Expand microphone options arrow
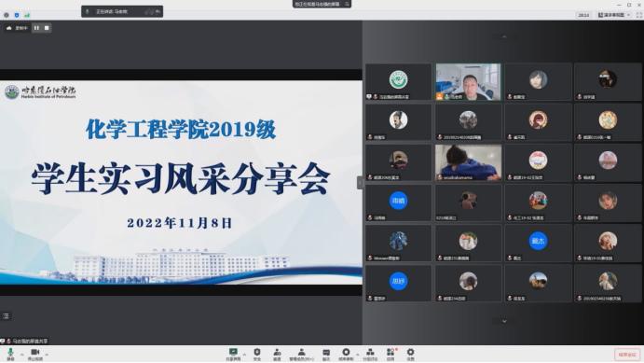 click(x=22, y=355)
